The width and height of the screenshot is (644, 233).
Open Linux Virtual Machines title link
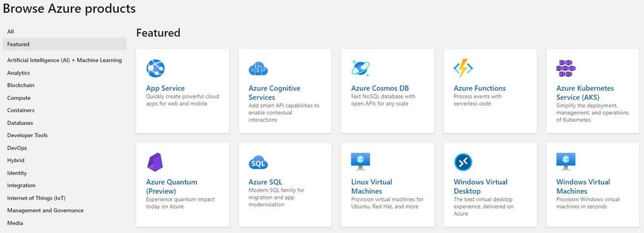coord(372,186)
